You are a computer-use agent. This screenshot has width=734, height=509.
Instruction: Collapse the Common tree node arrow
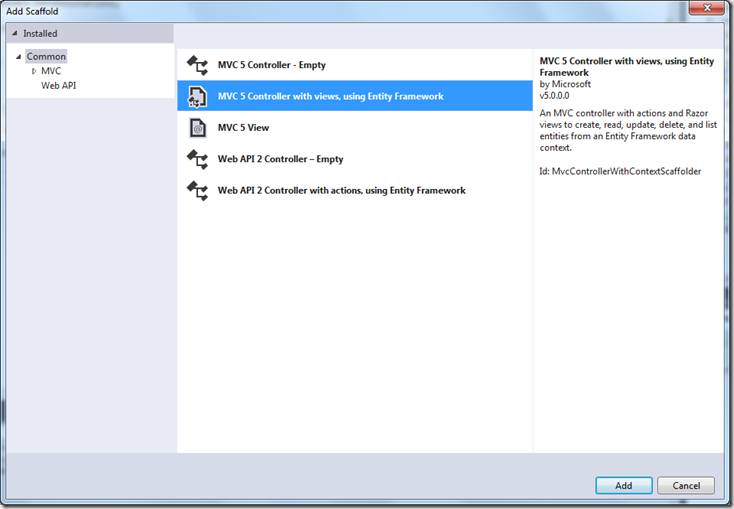tap(19, 57)
